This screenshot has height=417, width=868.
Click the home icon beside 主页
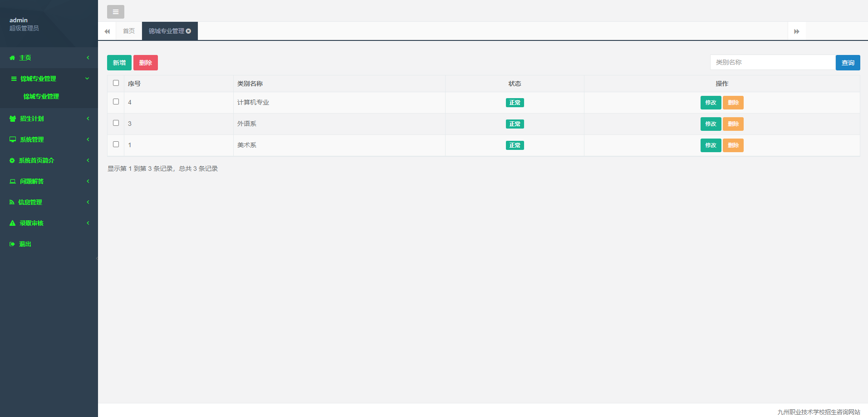12,58
